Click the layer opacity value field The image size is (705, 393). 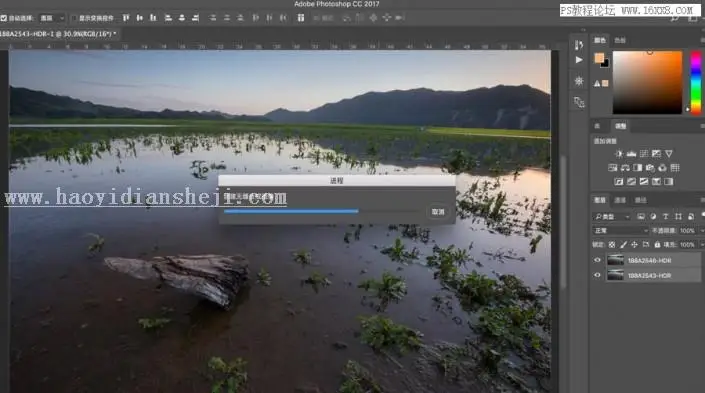(687, 231)
